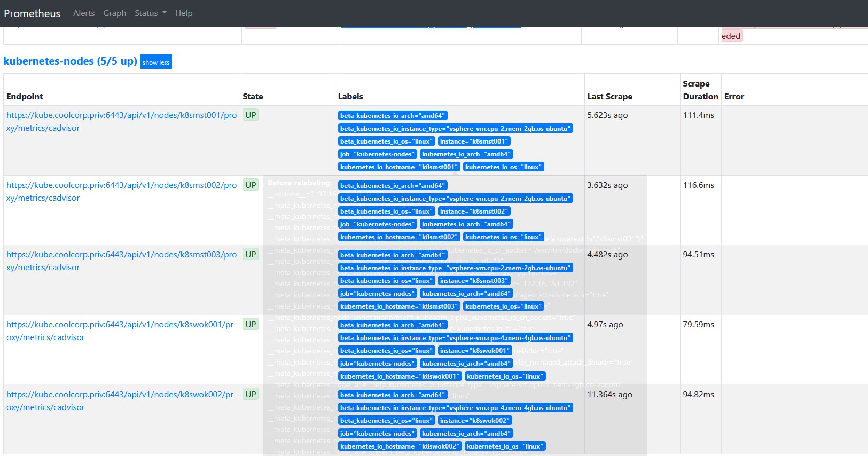Click the instance="k8smst001" label
The width and height of the screenshot is (868, 456).
click(474, 141)
